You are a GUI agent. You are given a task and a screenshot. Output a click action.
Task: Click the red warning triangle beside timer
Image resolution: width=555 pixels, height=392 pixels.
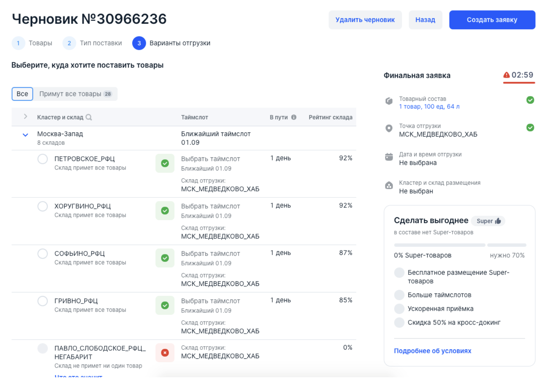coord(506,75)
